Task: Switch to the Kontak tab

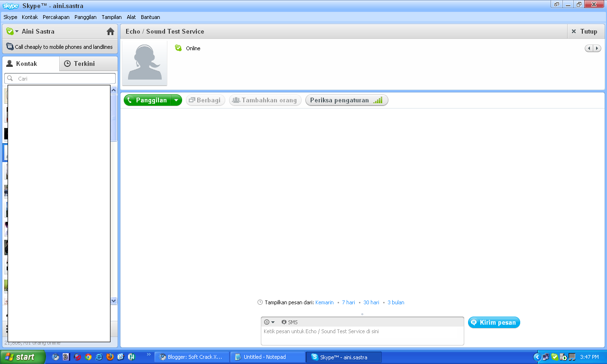Action: [31, 64]
